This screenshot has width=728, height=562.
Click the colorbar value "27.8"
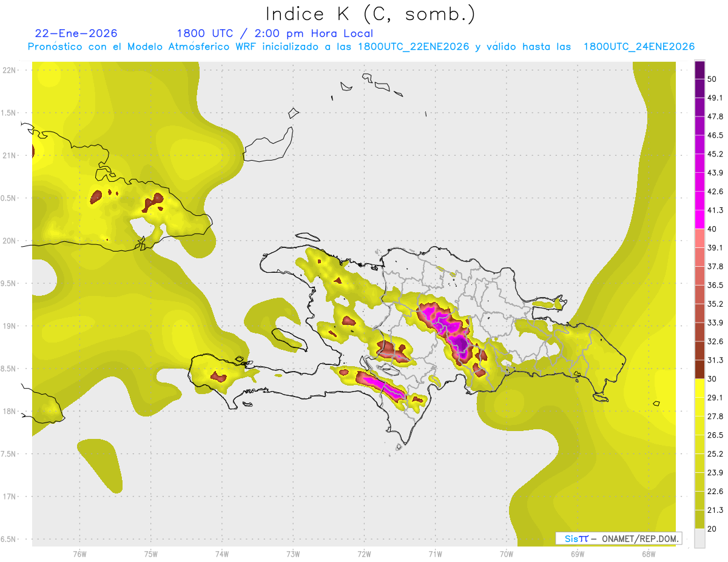click(715, 416)
